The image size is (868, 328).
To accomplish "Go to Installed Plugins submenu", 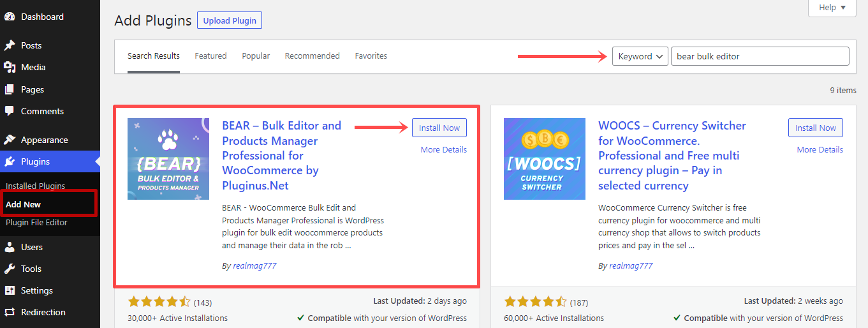I will [x=36, y=186].
